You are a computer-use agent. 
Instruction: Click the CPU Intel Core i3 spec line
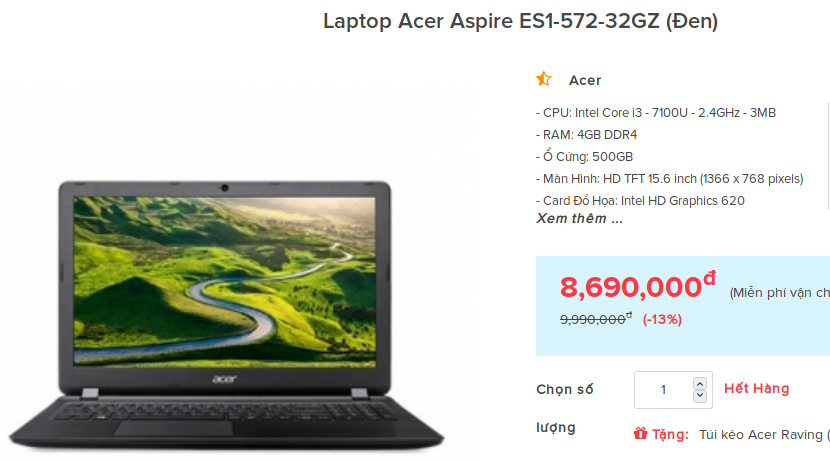tap(656, 113)
